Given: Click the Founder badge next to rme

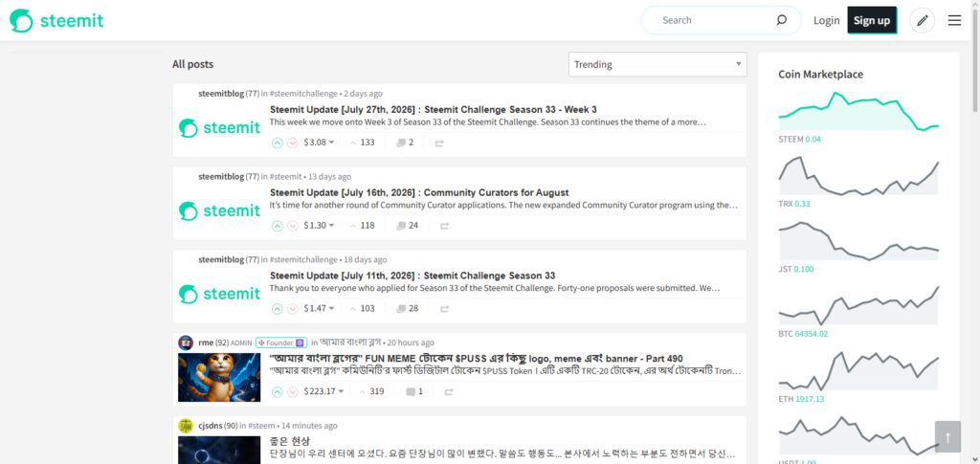Looking at the screenshot, I should (x=281, y=342).
